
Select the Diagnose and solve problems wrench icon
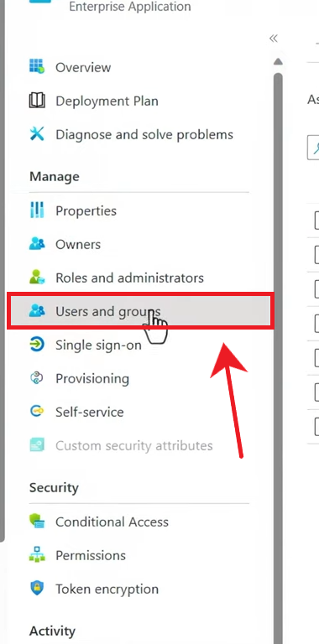[37, 134]
